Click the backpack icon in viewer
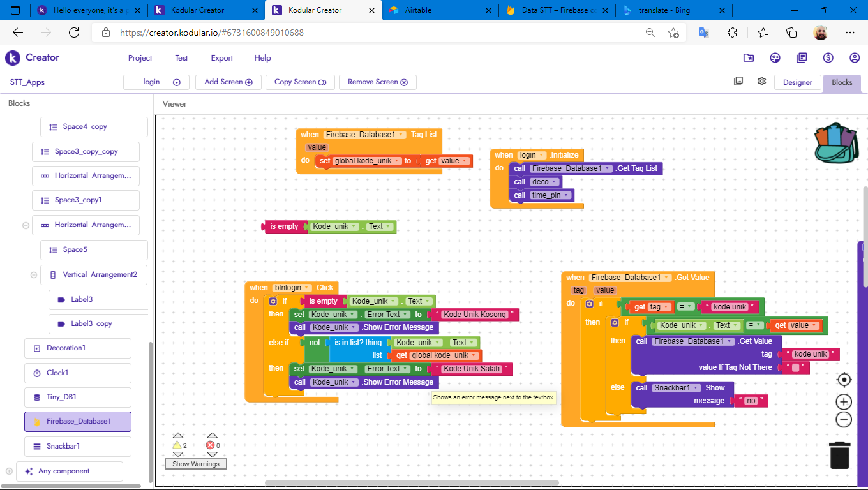This screenshot has height=490, width=868. (x=837, y=144)
